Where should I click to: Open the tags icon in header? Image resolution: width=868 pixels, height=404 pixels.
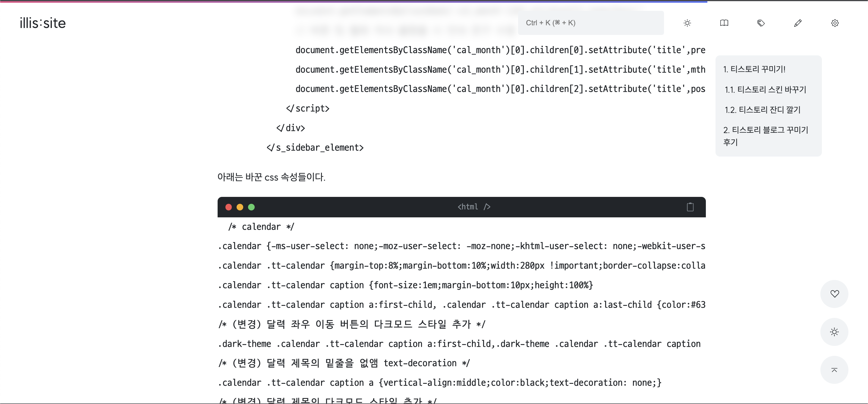point(761,23)
